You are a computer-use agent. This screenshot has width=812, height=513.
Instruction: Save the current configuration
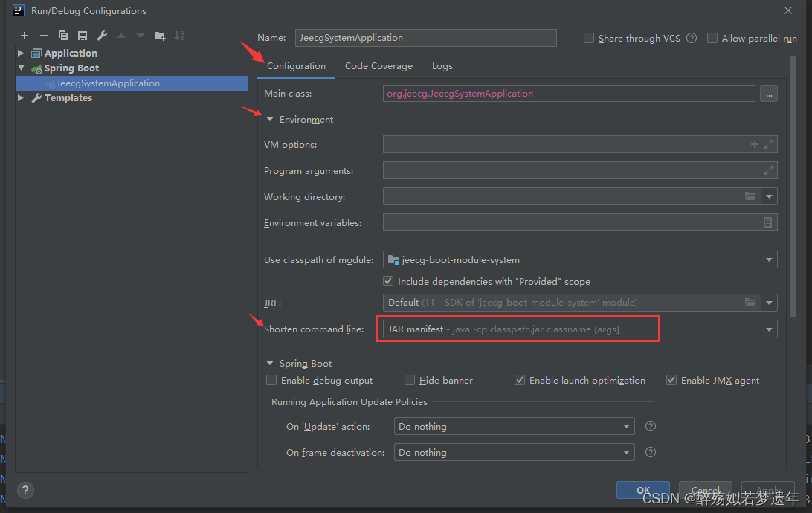(83, 35)
